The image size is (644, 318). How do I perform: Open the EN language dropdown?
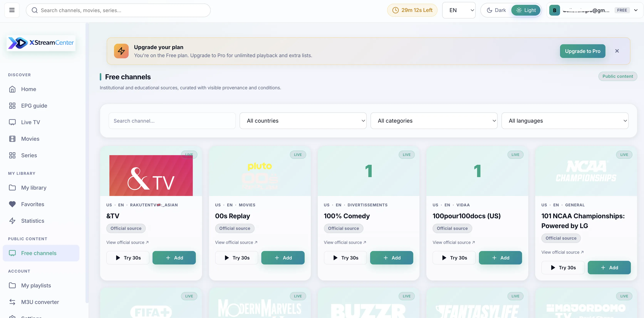point(459,10)
